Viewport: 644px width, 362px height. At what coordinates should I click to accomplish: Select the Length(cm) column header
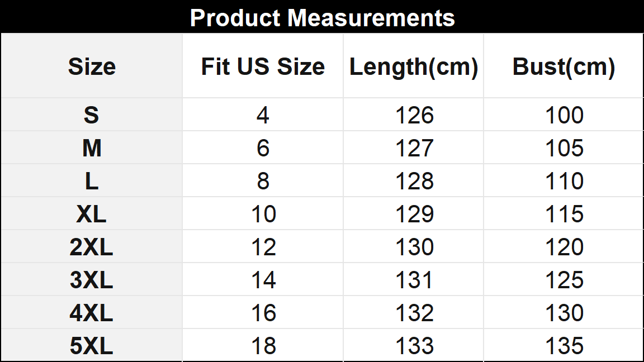point(414,67)
